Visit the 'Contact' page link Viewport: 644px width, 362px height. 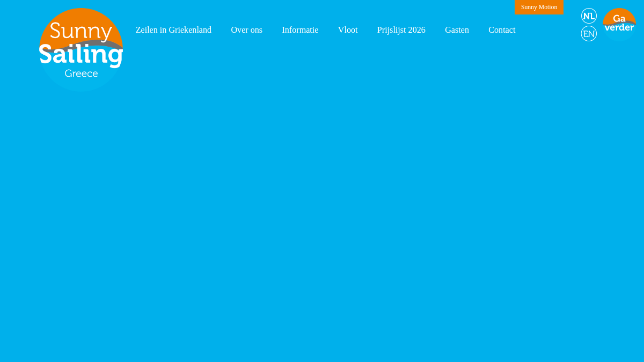(502, 30)
